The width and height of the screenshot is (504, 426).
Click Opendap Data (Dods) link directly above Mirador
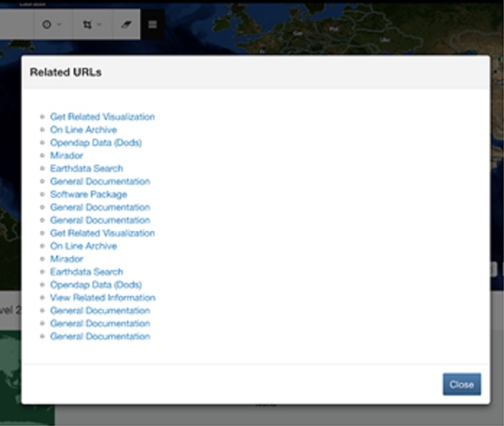coord(96,142)
